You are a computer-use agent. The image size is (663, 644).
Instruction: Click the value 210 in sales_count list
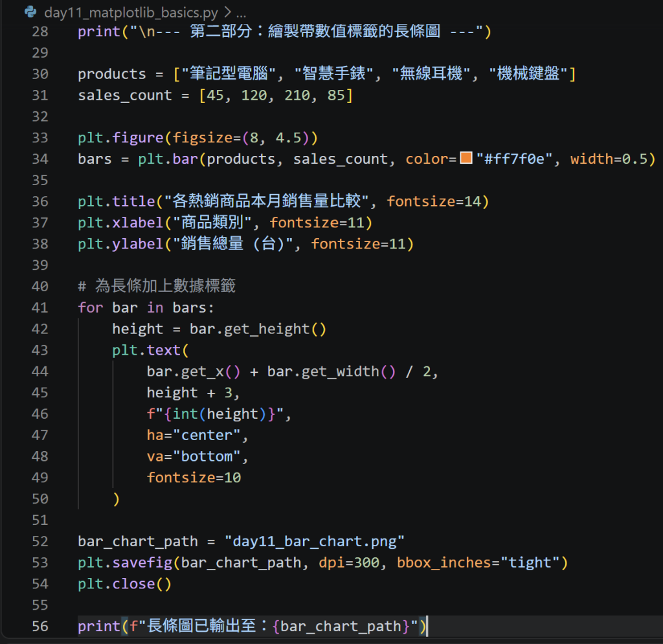click(x=297, y=96)
